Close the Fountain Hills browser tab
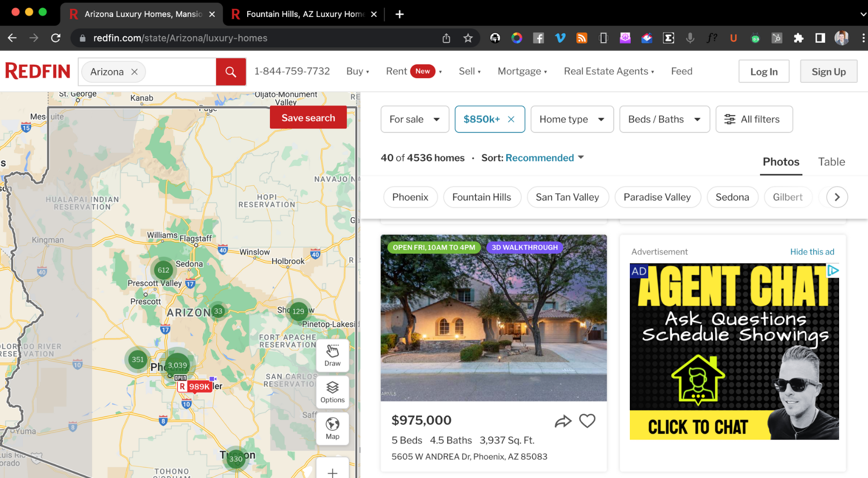The height and width of the screenshot is (478, 868). tap(374, 14)
